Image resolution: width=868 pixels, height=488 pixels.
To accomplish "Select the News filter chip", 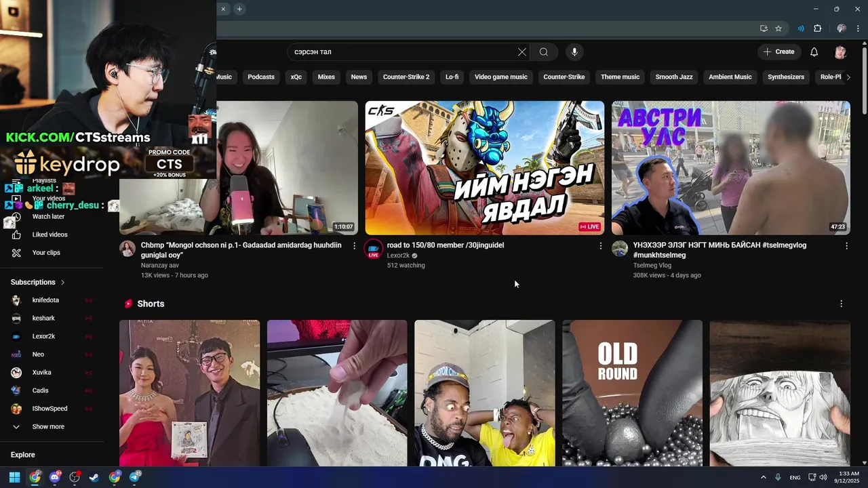I will pyautogui.click(x=359, y=77).
